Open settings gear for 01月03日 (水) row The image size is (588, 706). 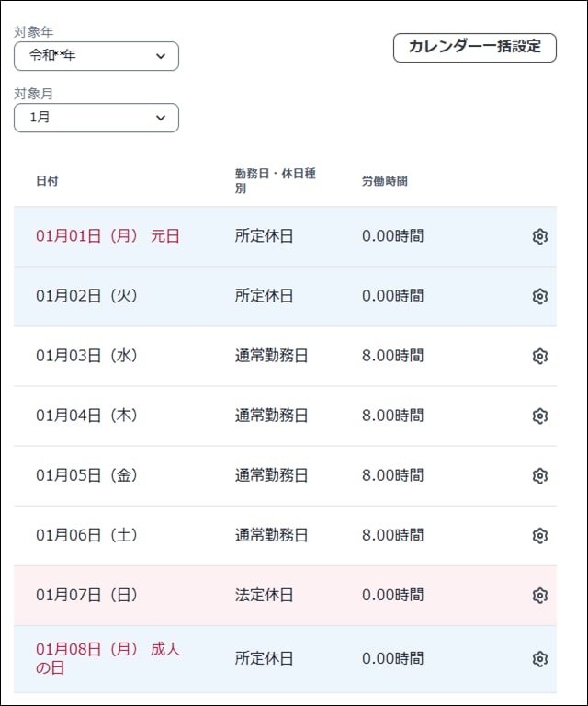[539, 356]
